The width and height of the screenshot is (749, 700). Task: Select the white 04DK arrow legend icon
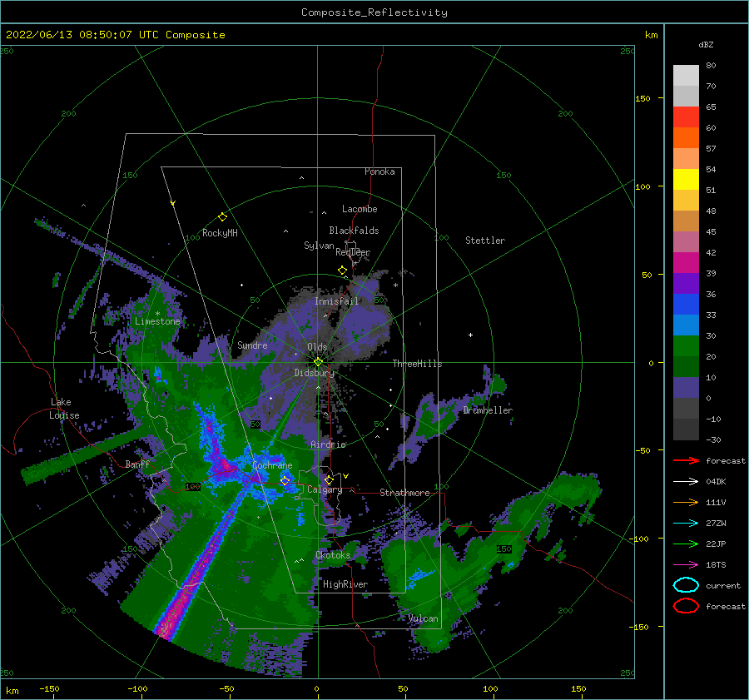coord(686,481)
